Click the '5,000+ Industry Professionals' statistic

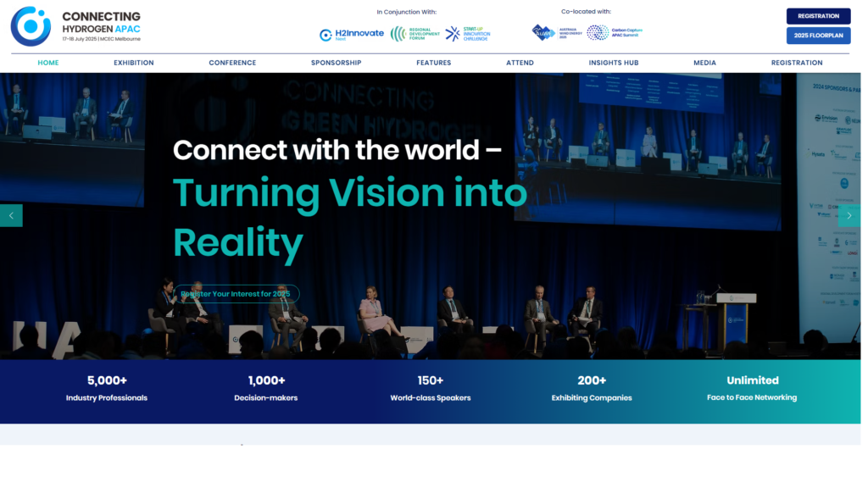(107, 388)
